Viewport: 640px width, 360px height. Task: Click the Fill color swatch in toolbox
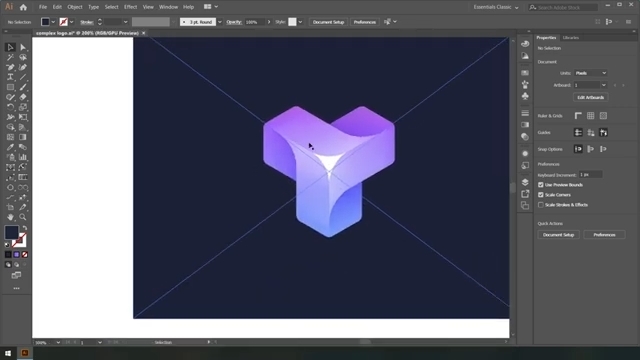click(x=11, y=232)
